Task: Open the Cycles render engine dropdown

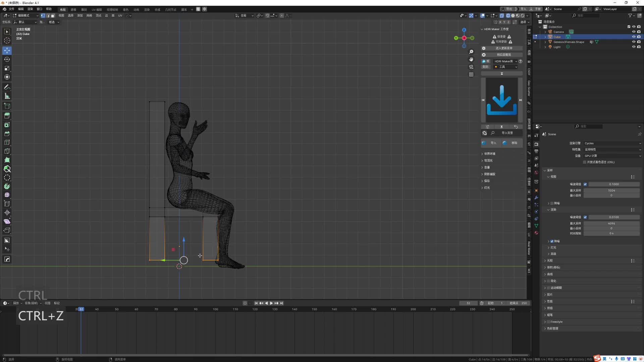Action: pos(612,143)
